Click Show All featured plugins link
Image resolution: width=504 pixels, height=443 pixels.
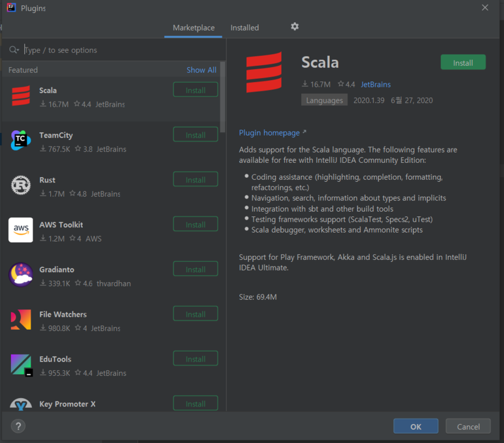tap(201, 70)
